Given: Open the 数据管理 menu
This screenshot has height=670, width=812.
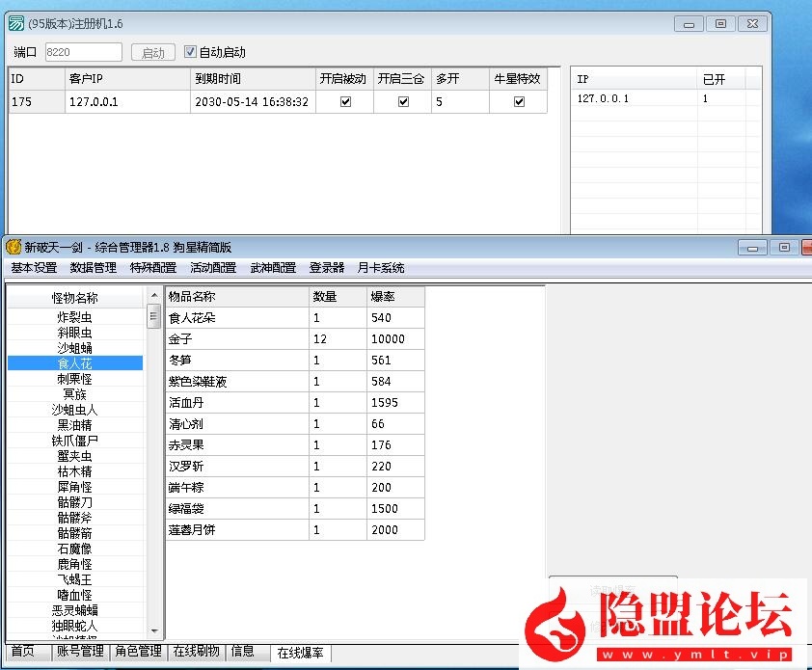Looking at the screenshot, I should (x=93, y=268).
